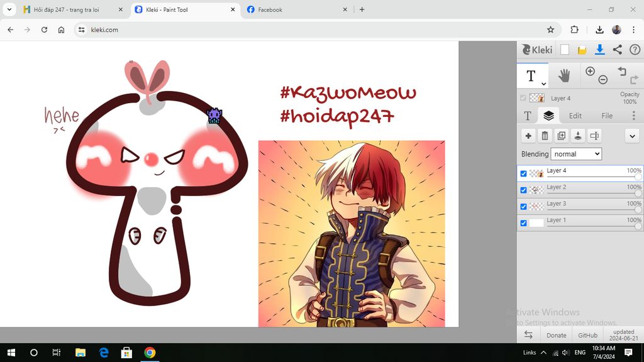Click the redo arrow

634,80
